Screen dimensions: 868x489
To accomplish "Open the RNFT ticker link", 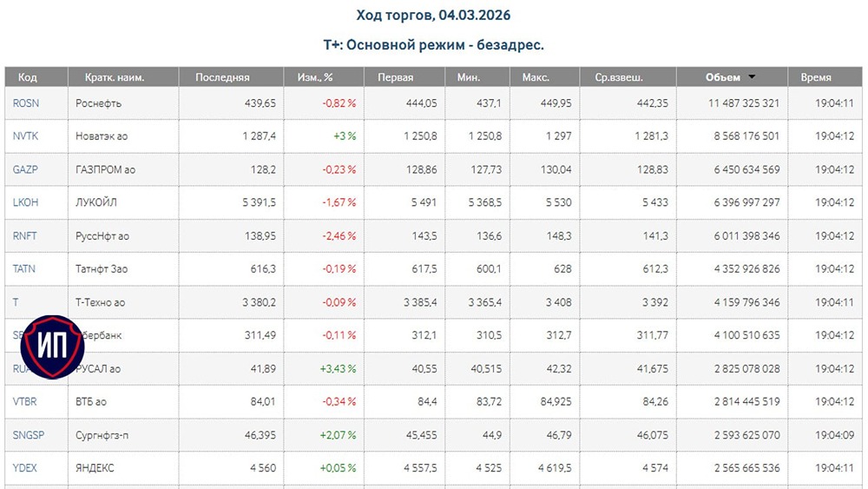I will click(25, 235).
